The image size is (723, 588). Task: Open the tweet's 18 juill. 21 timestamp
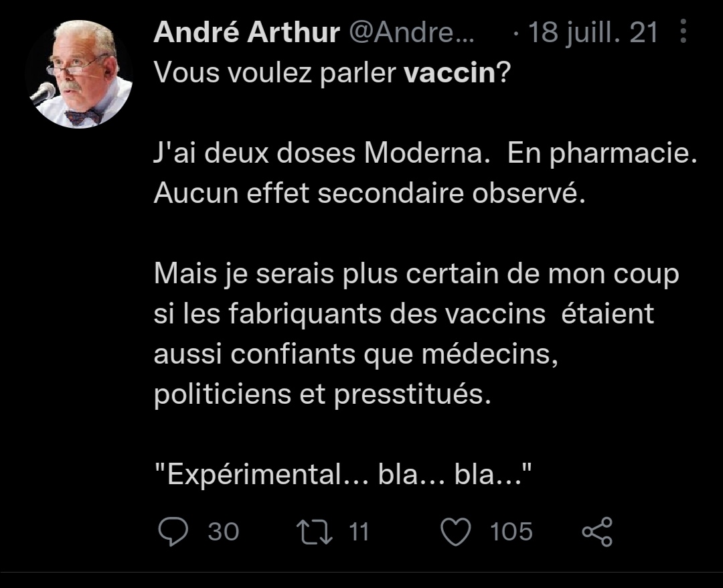593,32
